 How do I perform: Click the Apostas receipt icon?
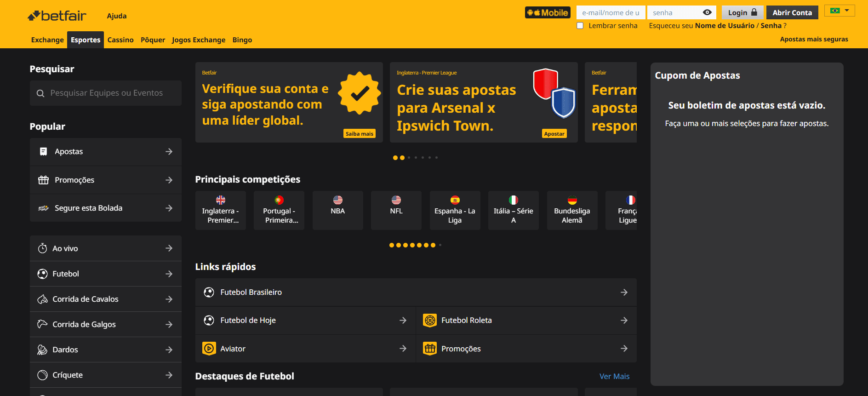[43, 152]
